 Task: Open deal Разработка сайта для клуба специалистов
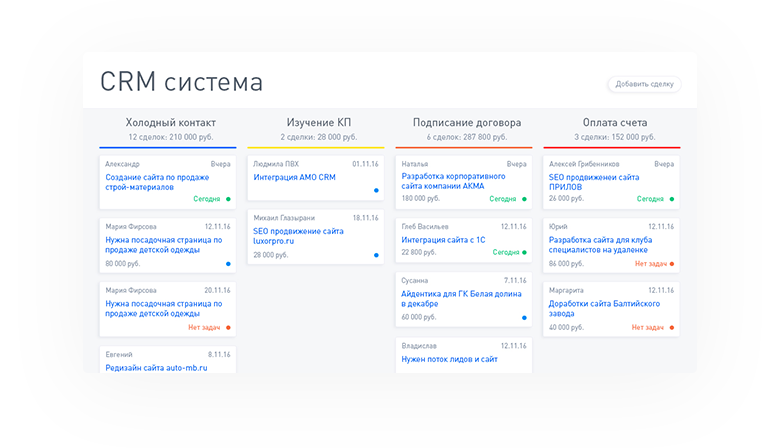tap(600, 245)
